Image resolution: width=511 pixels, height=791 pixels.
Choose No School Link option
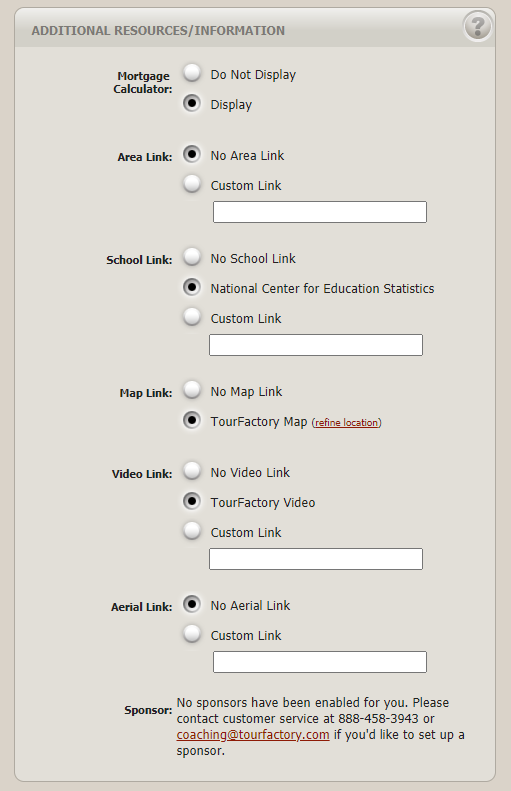(x=192, y=257)
